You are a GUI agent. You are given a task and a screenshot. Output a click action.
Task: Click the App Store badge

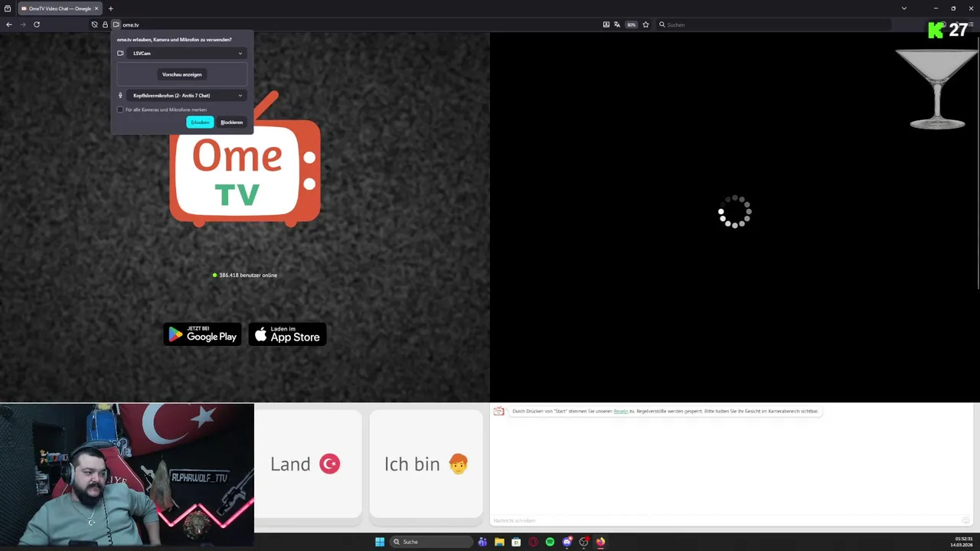point(288,334)
